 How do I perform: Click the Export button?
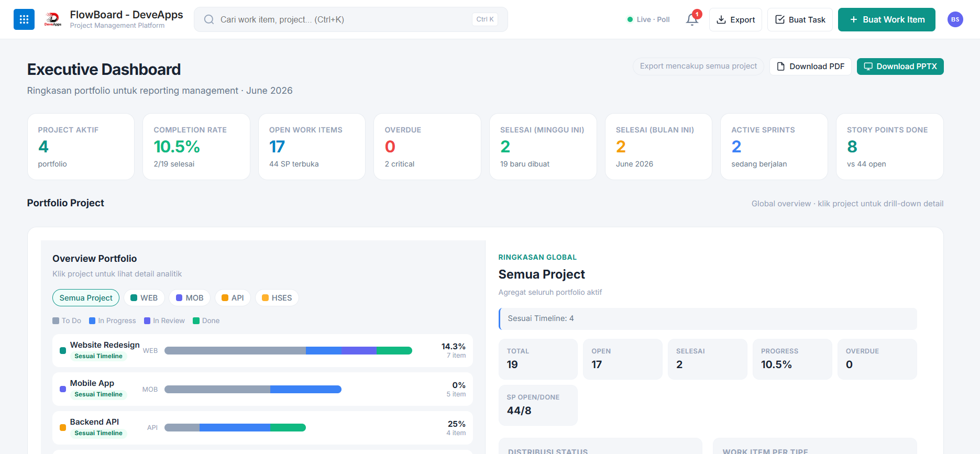coord(735,19)
